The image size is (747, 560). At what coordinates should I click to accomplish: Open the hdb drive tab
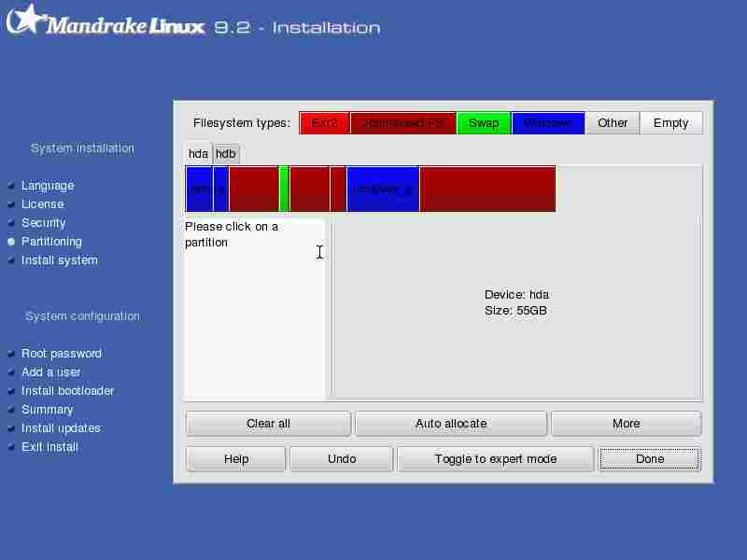point(226,154)
